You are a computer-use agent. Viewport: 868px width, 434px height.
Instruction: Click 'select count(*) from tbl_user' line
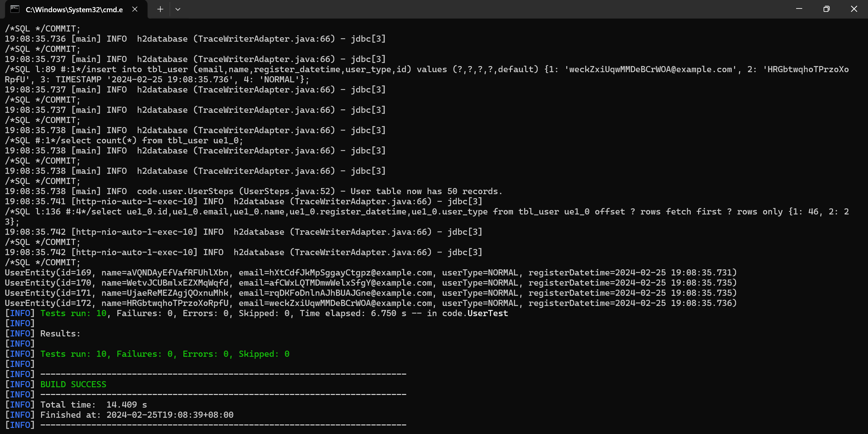124,140
